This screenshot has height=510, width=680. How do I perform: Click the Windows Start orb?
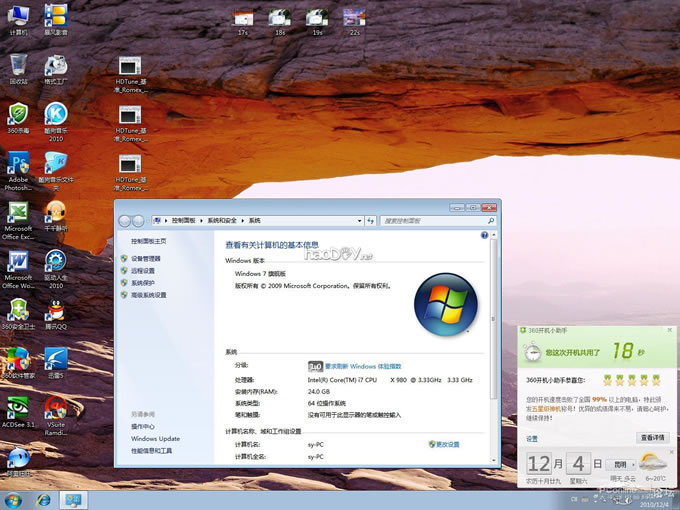pos(13,498)
